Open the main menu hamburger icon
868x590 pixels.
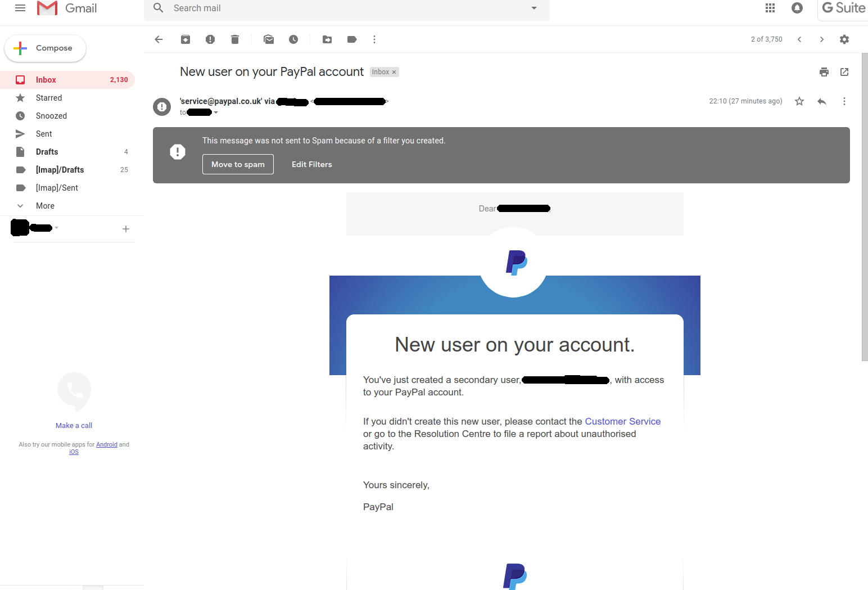click(x=20, y=8)
